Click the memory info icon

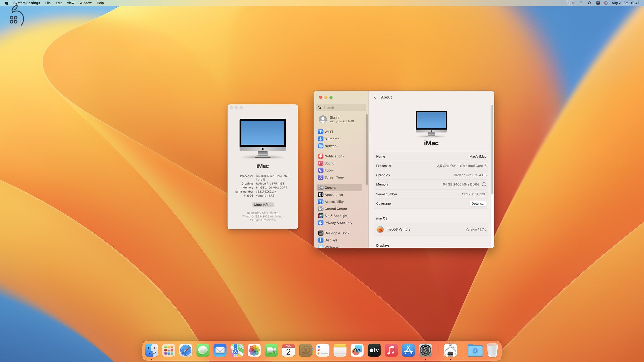pyautogui.click(x=484, y=184)
